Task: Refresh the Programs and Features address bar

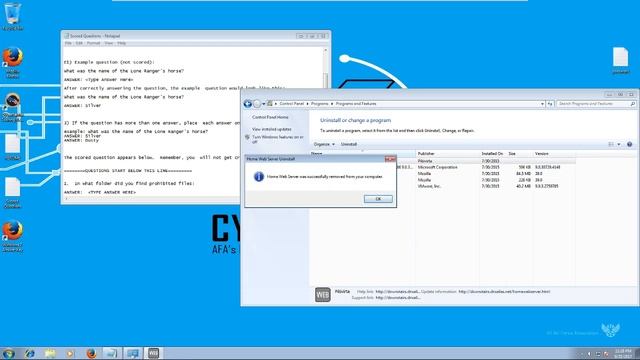Action: pyautogui.click(x=550, y=104)
